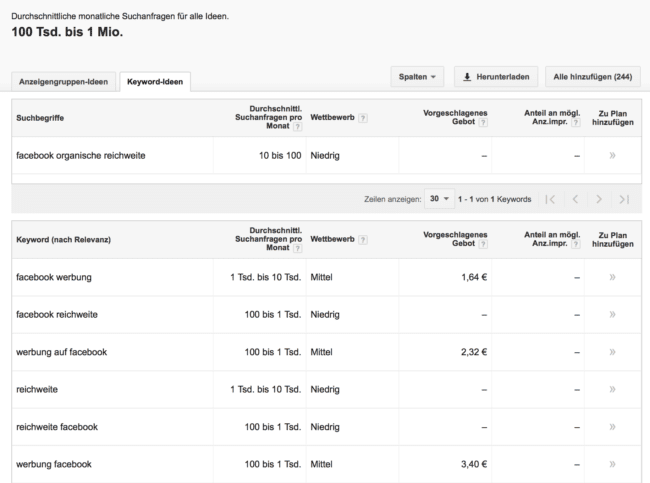Image resolution: width=650 pixels, height=483 pixels.
Task: Open help for Vorgeschlagenes Gebot in Keyword table
Action: point(483,244)
